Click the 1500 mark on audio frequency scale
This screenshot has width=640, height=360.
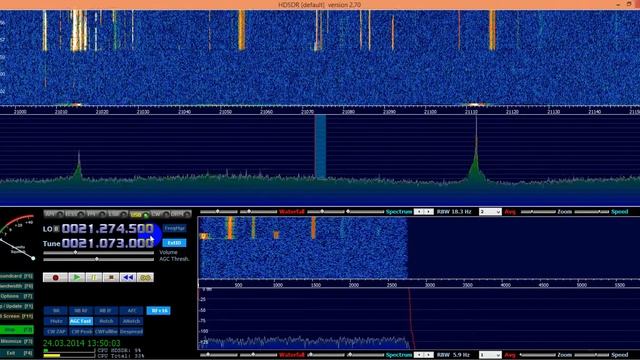click(x=316, y=285)
